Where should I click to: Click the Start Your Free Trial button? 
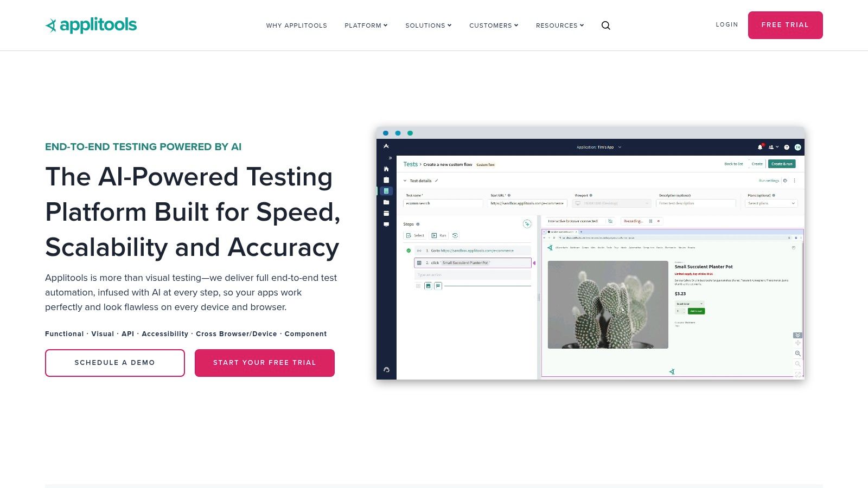pos(265,363)
